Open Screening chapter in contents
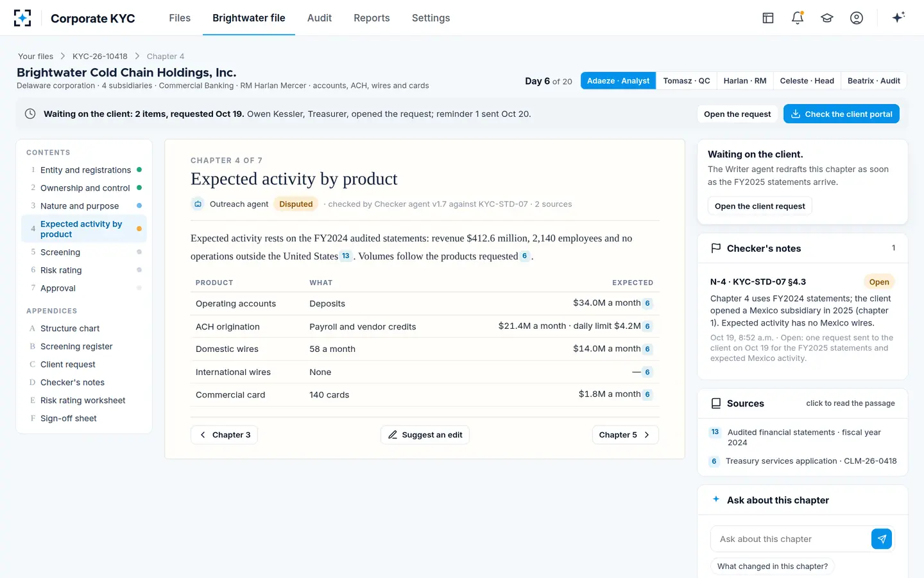Image resolution: width=924 pixels, height=578 pixels. point(84,252)
